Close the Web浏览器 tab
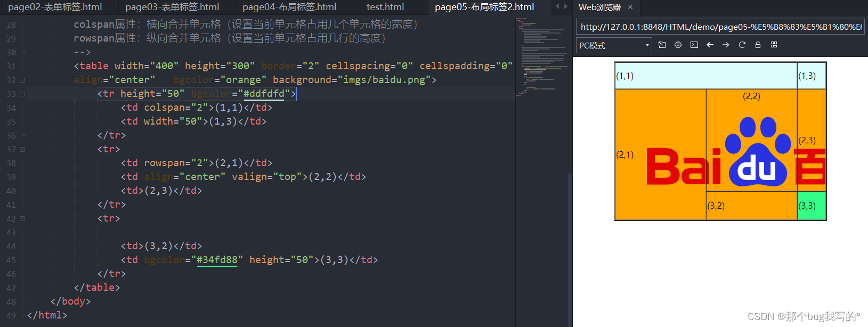 coord(630,7)
